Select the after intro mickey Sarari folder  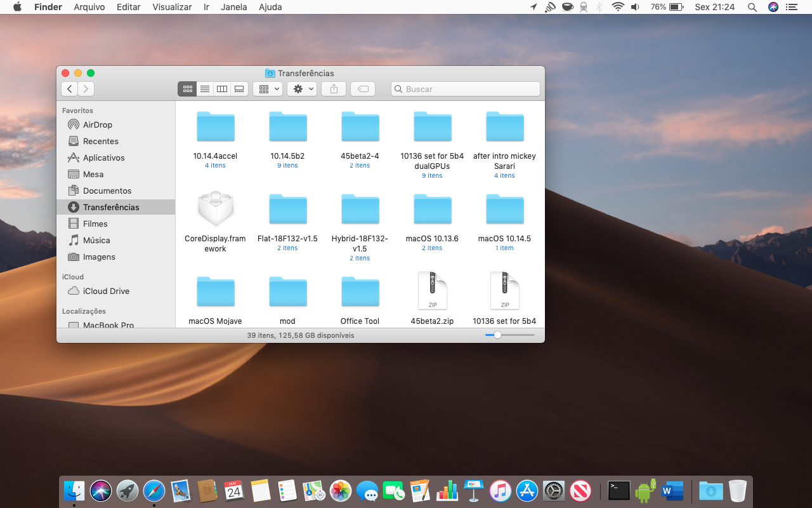click(x=505, y=126)
